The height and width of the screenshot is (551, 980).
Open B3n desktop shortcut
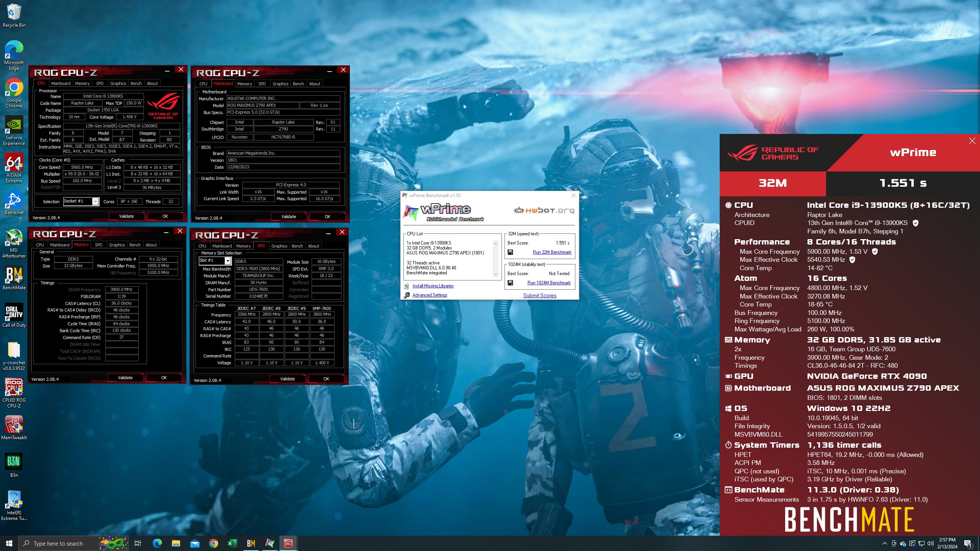[14, 465]
